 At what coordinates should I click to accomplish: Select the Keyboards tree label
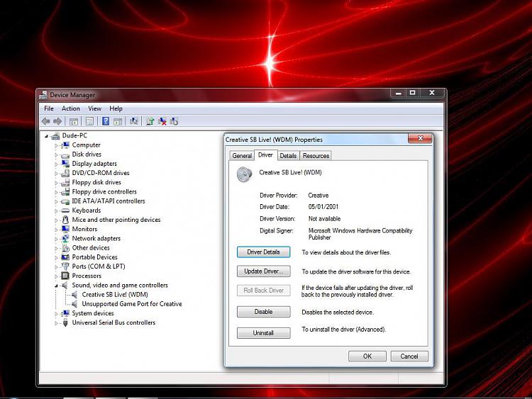[x=86, y=210]
